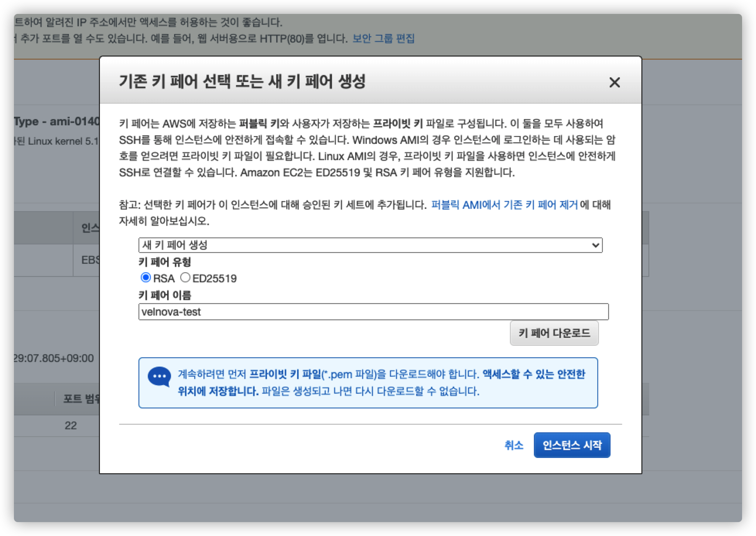
Task: Focus the velnova-test key pair name field
Action: tap(373, 312)
